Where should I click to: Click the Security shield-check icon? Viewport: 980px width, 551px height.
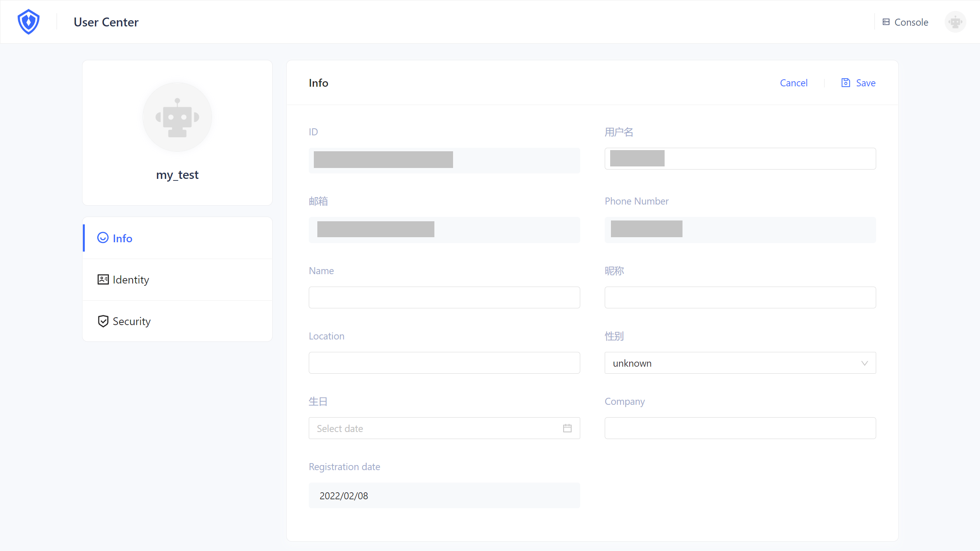click(x=103, y=321)
